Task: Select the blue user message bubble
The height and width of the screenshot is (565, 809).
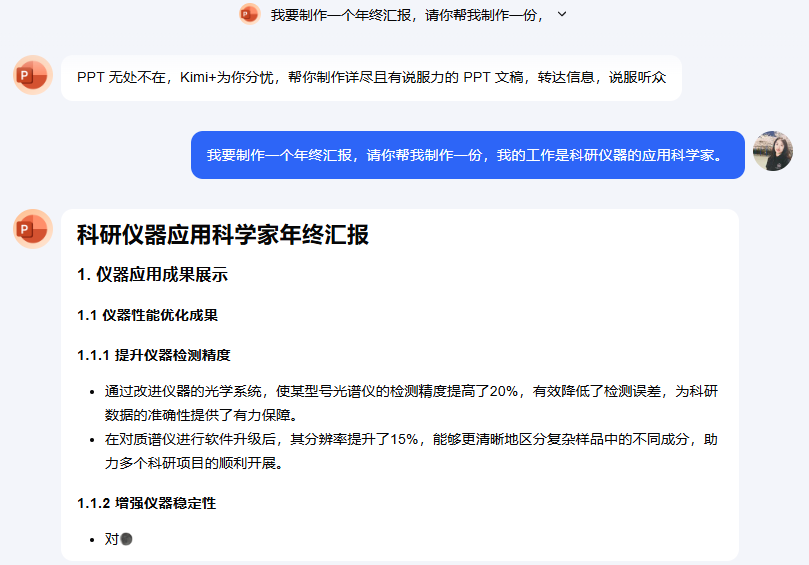Action: [x=467, y=155]
